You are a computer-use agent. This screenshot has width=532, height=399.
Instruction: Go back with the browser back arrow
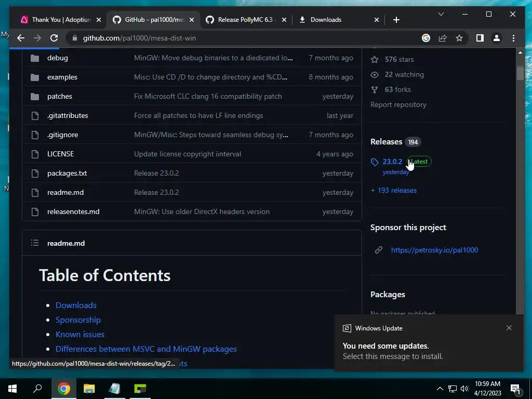click(21, 38)
